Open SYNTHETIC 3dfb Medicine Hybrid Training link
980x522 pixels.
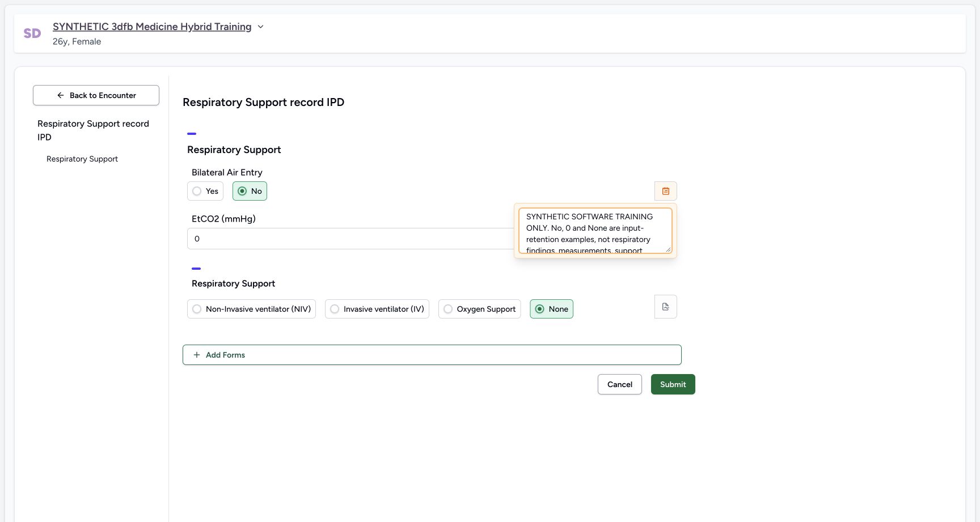click(152, 27)
